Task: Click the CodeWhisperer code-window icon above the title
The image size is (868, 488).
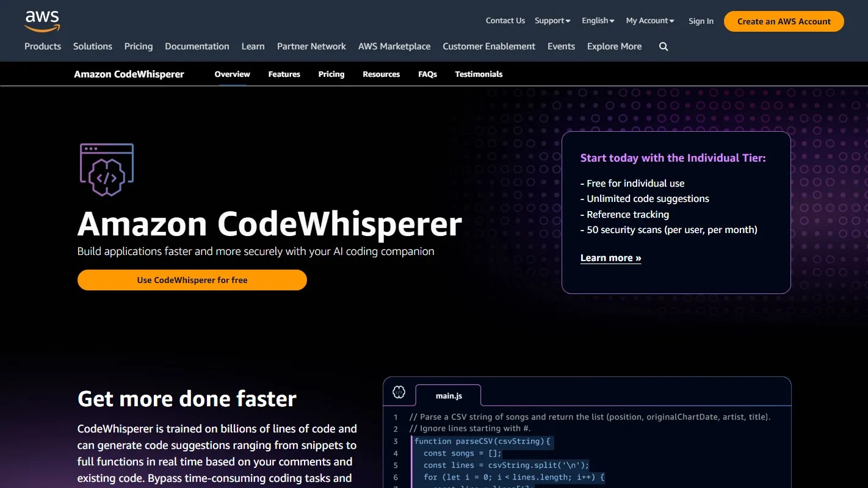Action: click(107, 170)
